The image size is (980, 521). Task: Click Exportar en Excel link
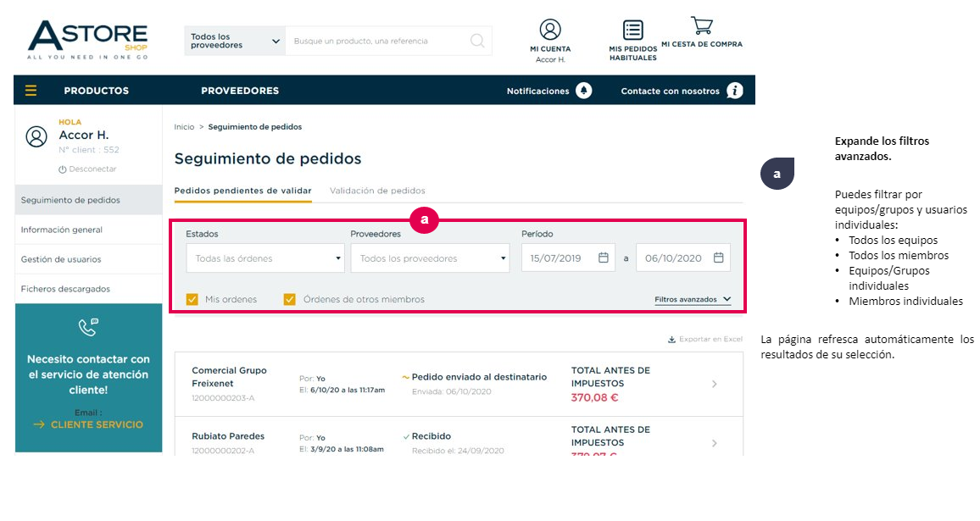pyautogui.click(x=710, y=339)
